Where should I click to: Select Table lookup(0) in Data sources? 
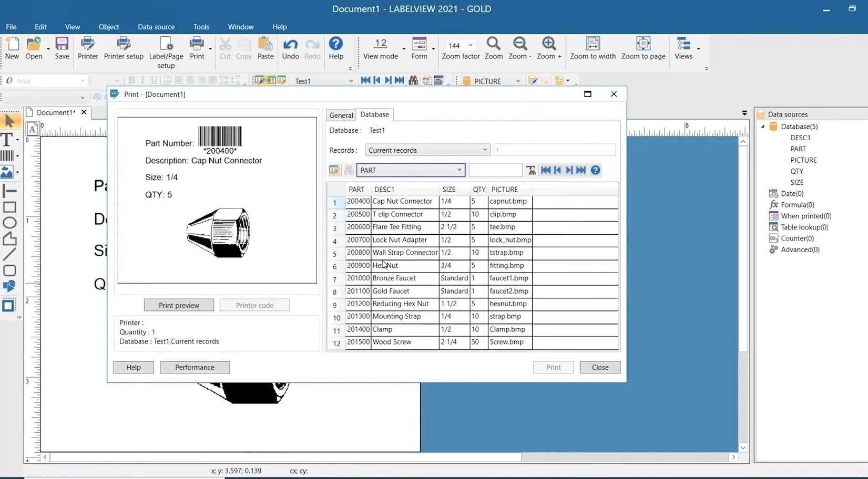[x=804, y=227]
